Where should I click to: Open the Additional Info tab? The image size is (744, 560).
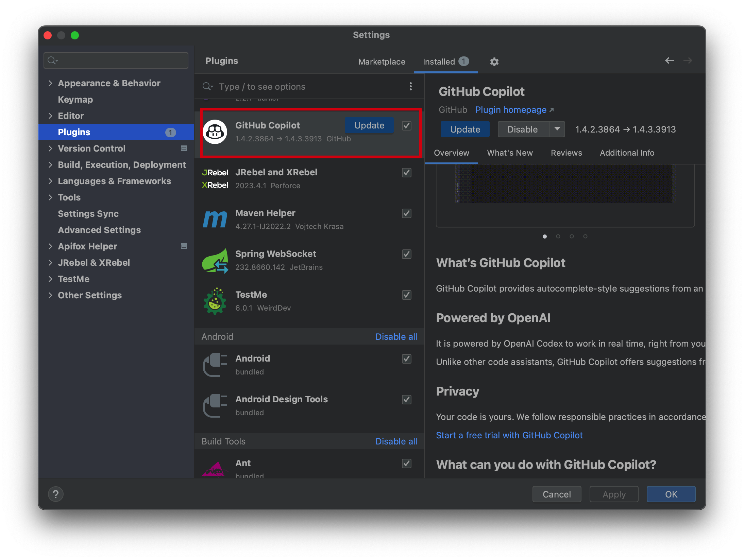tap(627, 153)
